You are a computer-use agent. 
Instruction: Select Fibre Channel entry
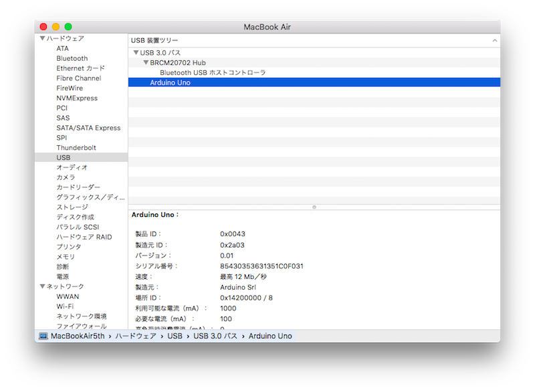79,78
